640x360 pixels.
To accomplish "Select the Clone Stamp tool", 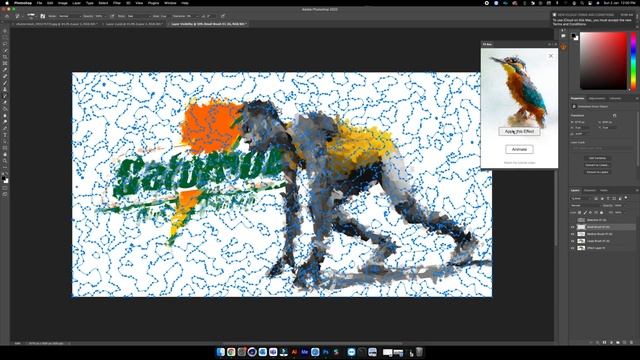I will (x=5, y=89).
